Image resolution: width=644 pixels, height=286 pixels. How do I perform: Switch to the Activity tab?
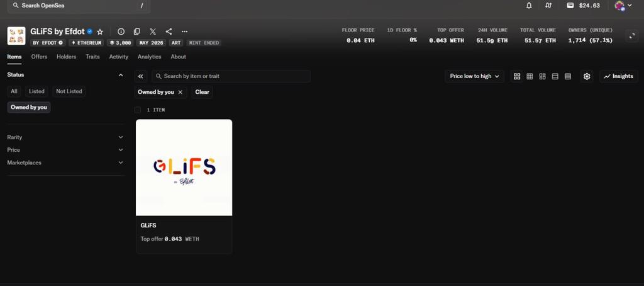click(119, 57)
